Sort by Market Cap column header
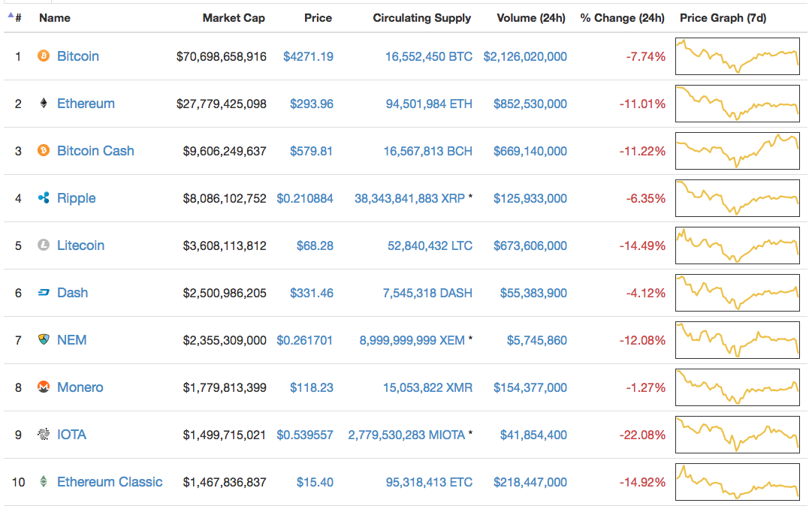This screenshot has width=812, height=509. click(234, 18)
